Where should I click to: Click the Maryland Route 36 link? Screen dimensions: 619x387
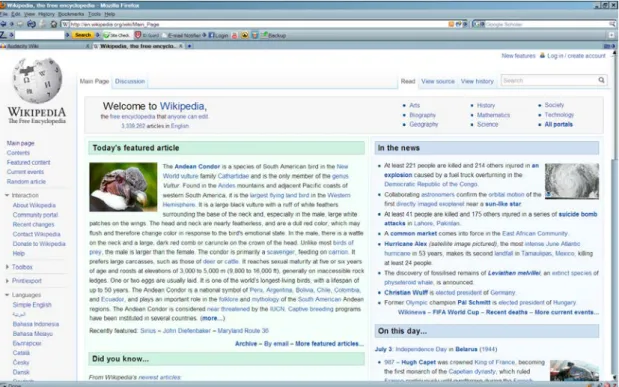243,331
